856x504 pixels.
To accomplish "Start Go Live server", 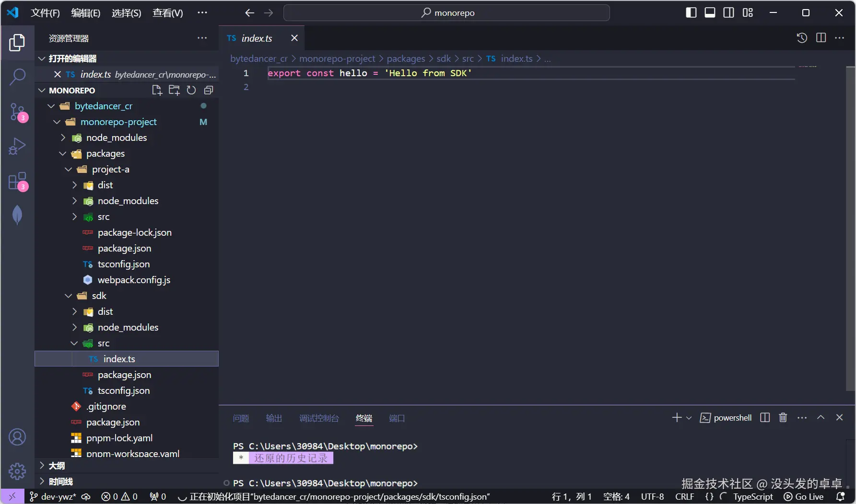I will pyautogui.click(x=804, y=497).
